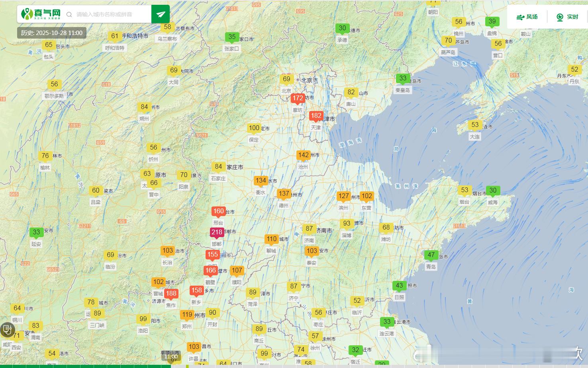Screen dimensions: 588x368
Task: Click the 石家庄 city label
Action: pos(218,179)
